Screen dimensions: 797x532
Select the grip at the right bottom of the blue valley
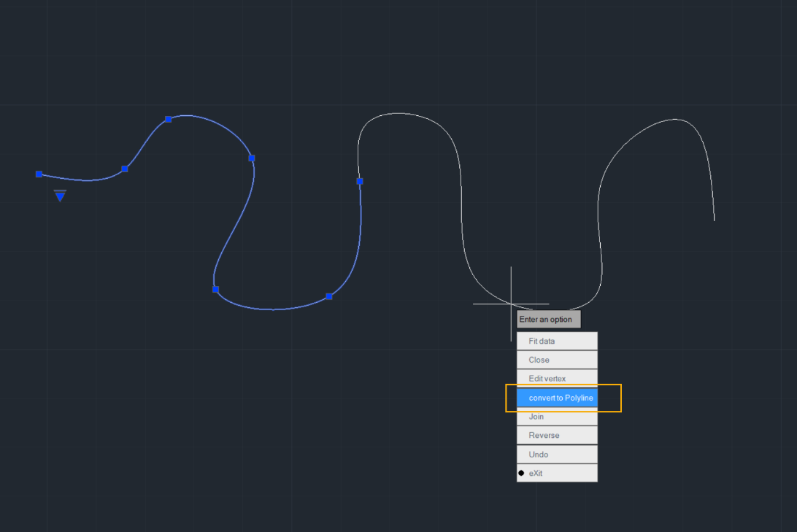click(x=329, y=296)
